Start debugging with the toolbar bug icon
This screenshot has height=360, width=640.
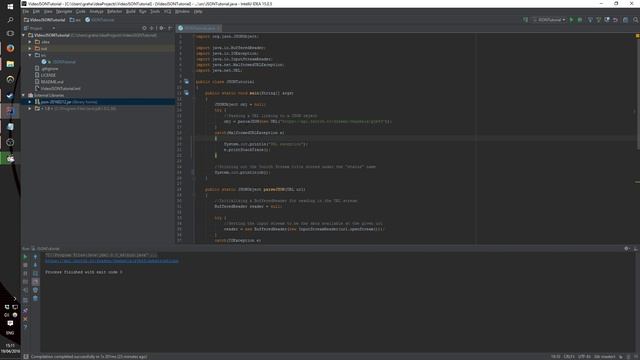click(x=580, y=20)
